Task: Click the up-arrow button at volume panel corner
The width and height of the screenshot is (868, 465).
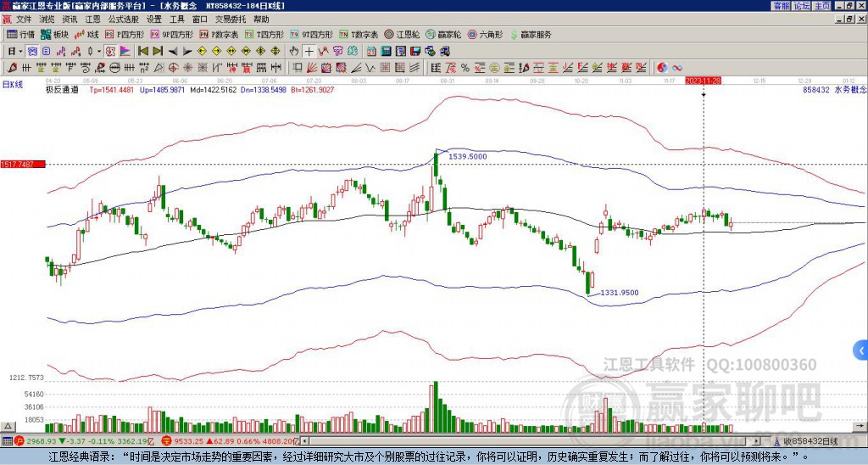Action: pos(8,426)
